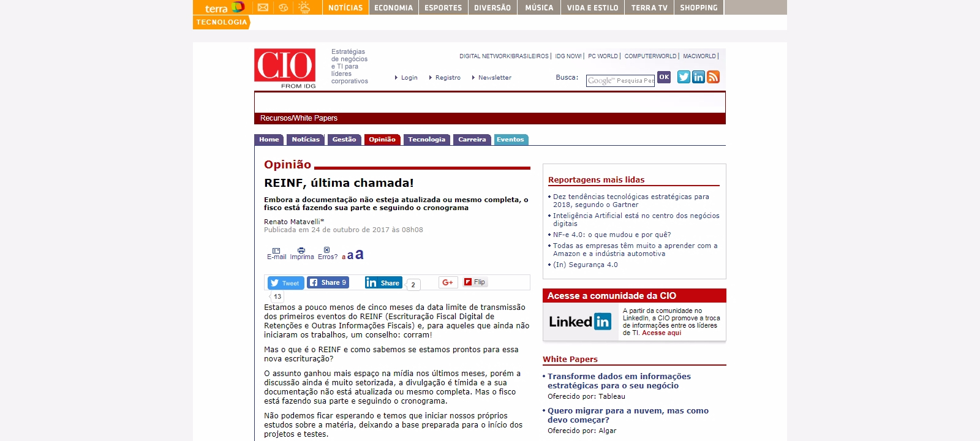The width and height of the screenshot is (980, 441).
Task: Open Inteligência Artificial article link
Action: 636,220
